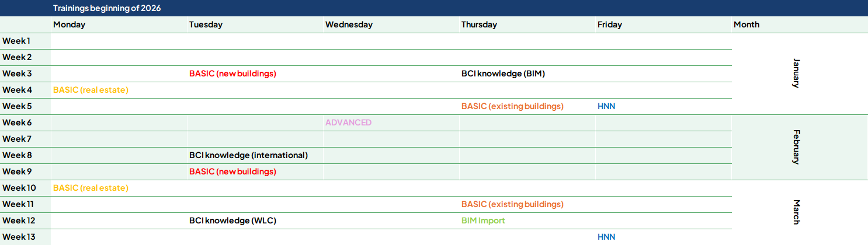The image size is (868, 245).
Task: Select the Month column header
Action: 746,24
